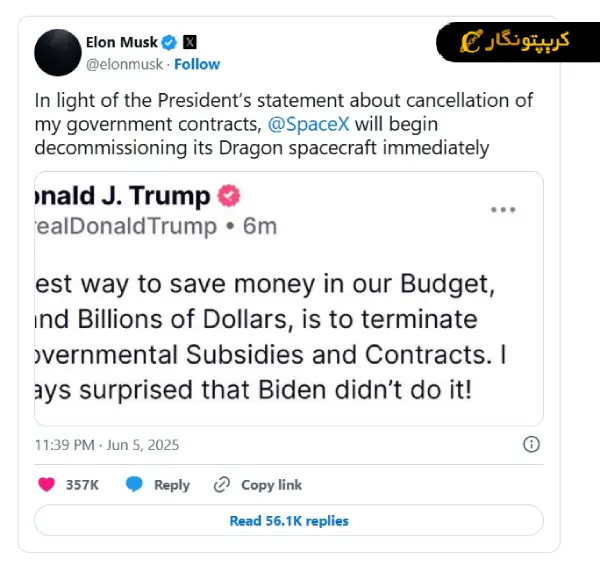Click the Copy link text
The height and width of the screenshot is (565, 600).
(271, 485)
